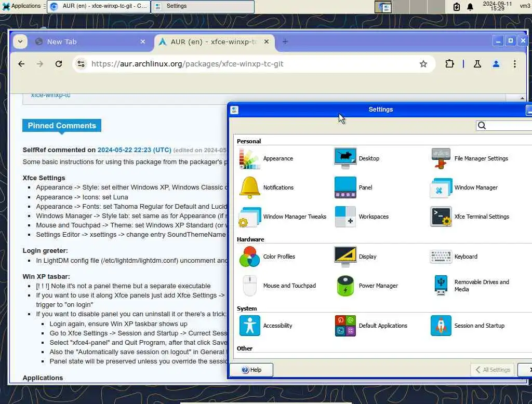The image size is (532, 404).
Task: Select 'Appearance -> Icons: set Luna' line
Action: pyautogui.click(x=82, y=197)
